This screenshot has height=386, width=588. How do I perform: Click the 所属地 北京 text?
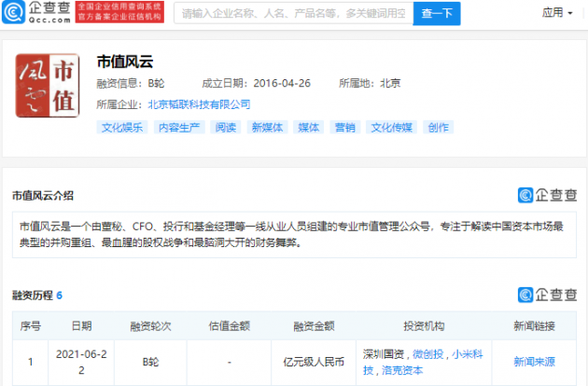(x=370, y=83)
